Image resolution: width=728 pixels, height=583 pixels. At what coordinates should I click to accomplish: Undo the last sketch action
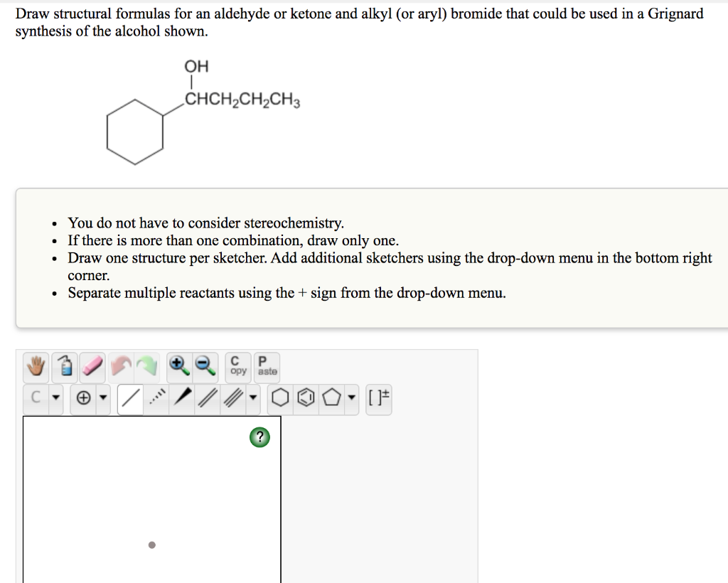121,366
